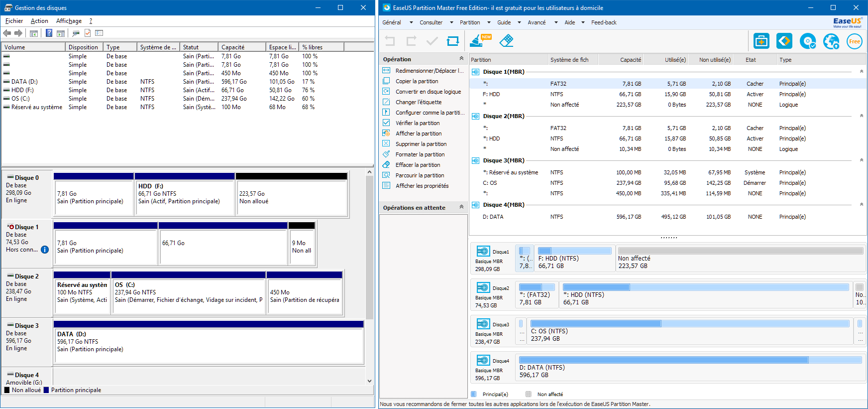The width and height of the screenshot is (868, 409).
Task: Click the EaseUS logo in the menu bar
Action: point(848,22)
